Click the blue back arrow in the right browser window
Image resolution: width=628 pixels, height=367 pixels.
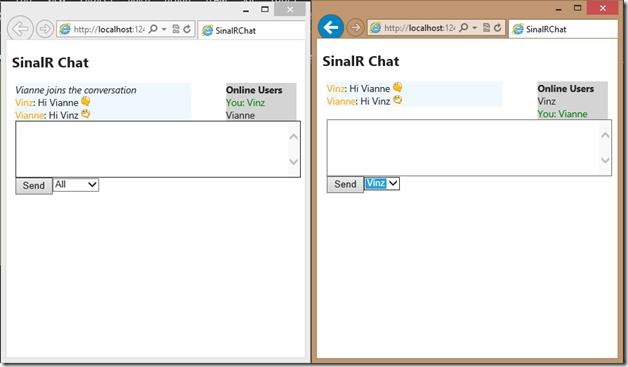[331, 27]
